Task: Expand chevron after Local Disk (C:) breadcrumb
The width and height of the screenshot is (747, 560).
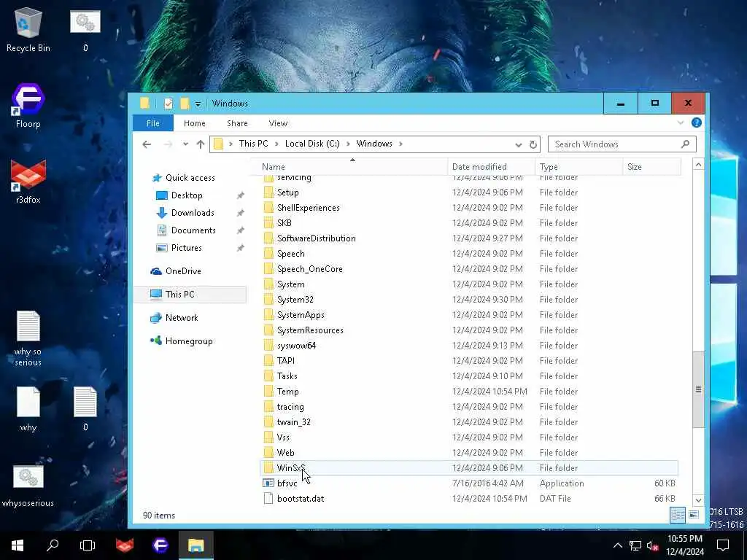Action: 348,144
